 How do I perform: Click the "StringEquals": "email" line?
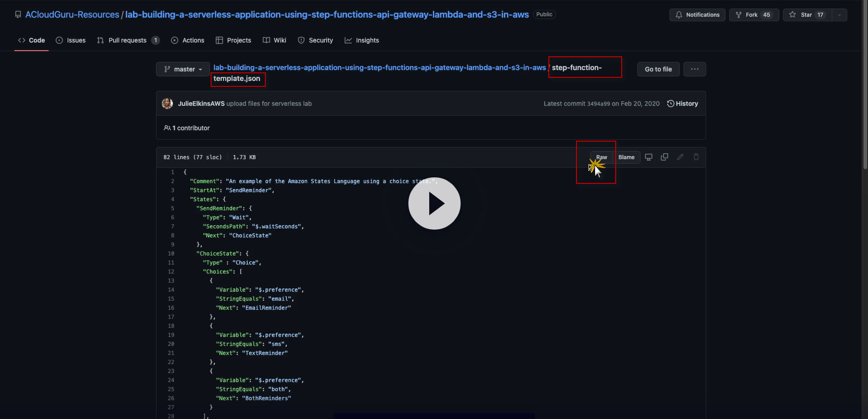(255, 299)
